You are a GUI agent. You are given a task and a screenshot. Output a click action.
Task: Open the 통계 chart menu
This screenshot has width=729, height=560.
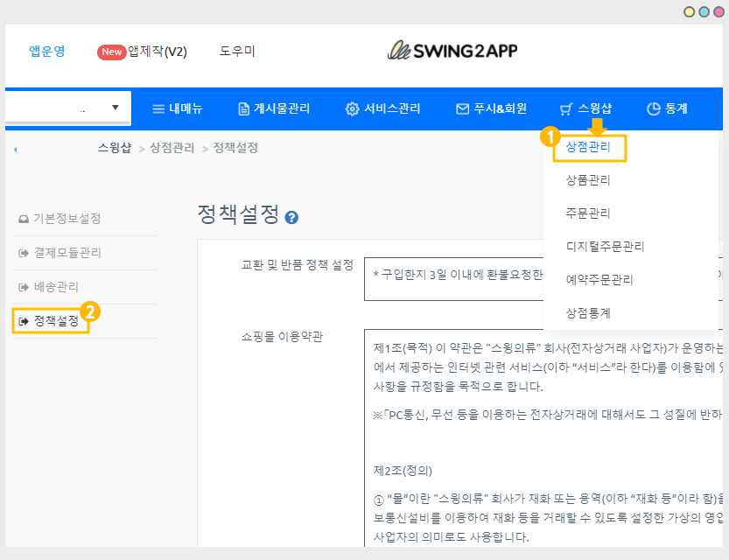(x=667, y=108)
